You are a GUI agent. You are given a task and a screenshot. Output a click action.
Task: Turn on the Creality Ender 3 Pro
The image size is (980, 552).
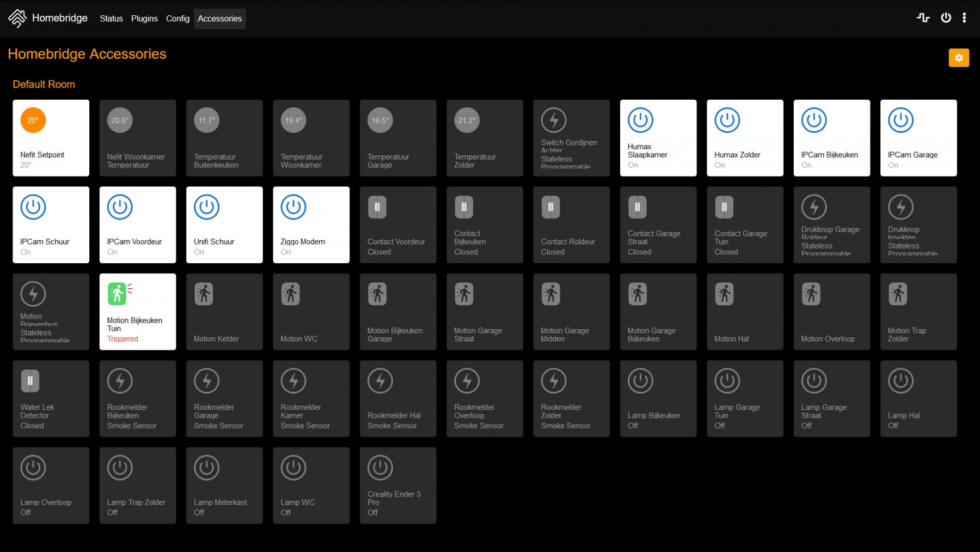click(397, 485)
